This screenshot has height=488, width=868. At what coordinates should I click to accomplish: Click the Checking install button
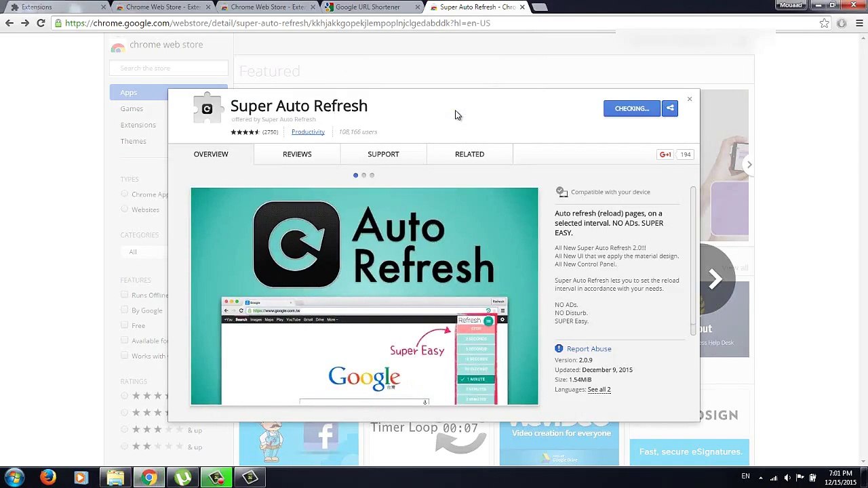(632, 108)
